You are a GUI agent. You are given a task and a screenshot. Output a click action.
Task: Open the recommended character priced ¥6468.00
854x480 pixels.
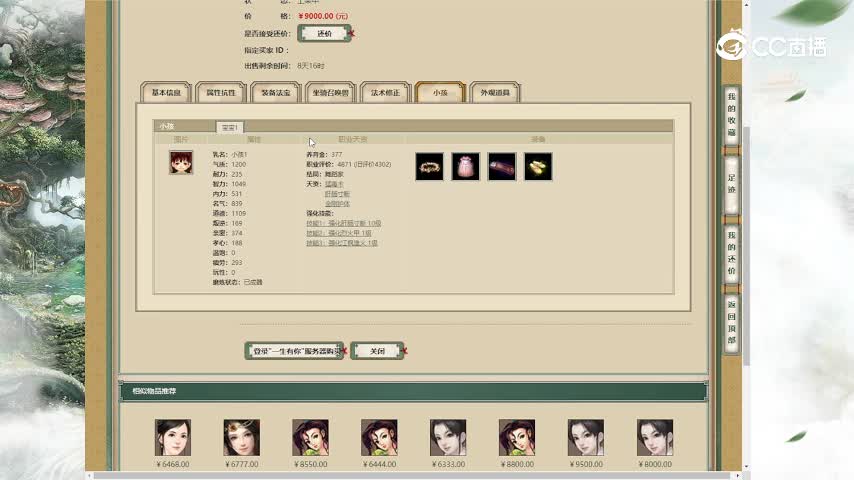[173, 438]
